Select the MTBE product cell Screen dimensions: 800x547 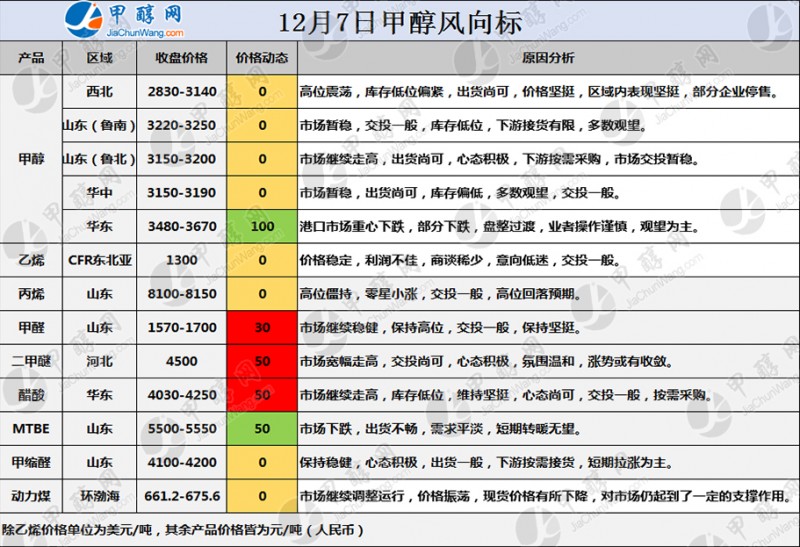pyautogui.click(x=31, y=429)
